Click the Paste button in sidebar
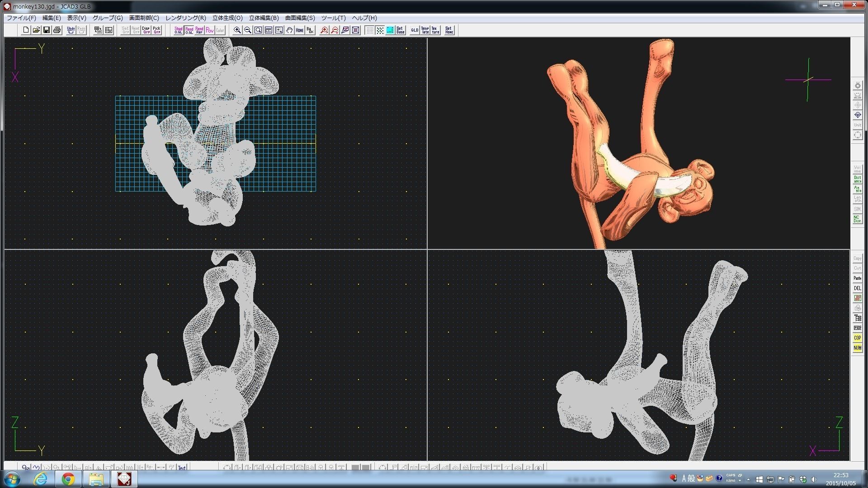Viewport: 868px width, 488px height. pos(858,278)
